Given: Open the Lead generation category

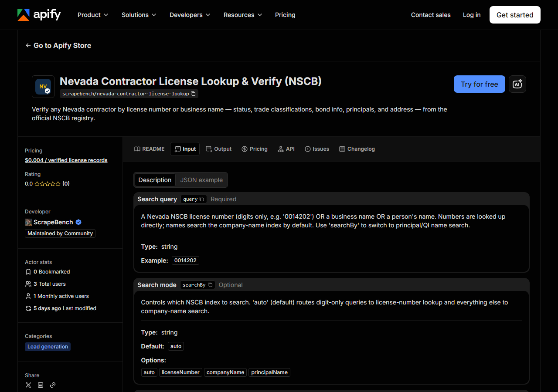Looking at the screenshot, I should (x=48, y=347).
